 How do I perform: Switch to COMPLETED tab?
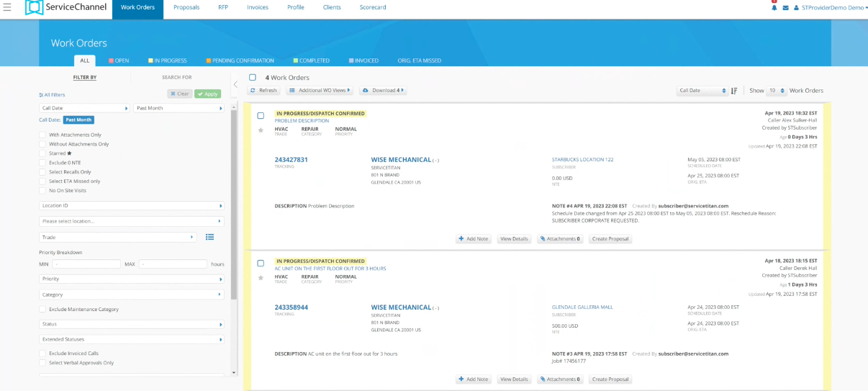(x=312, y=60)
